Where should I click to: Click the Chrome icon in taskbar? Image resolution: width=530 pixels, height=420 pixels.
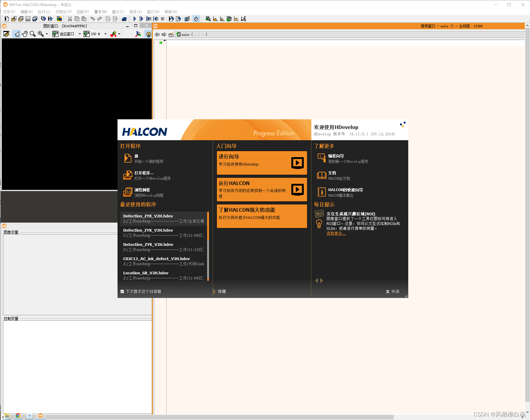pyautogui.click(x=18, y=416)
